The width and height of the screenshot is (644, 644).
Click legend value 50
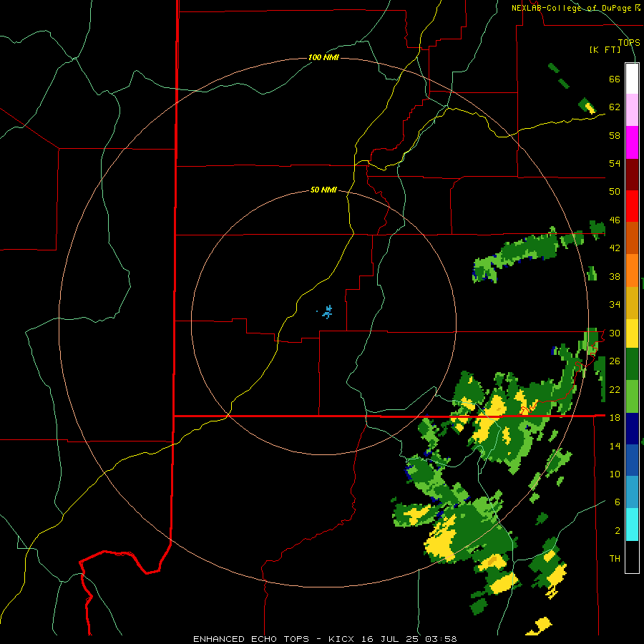tap(615, 192)
